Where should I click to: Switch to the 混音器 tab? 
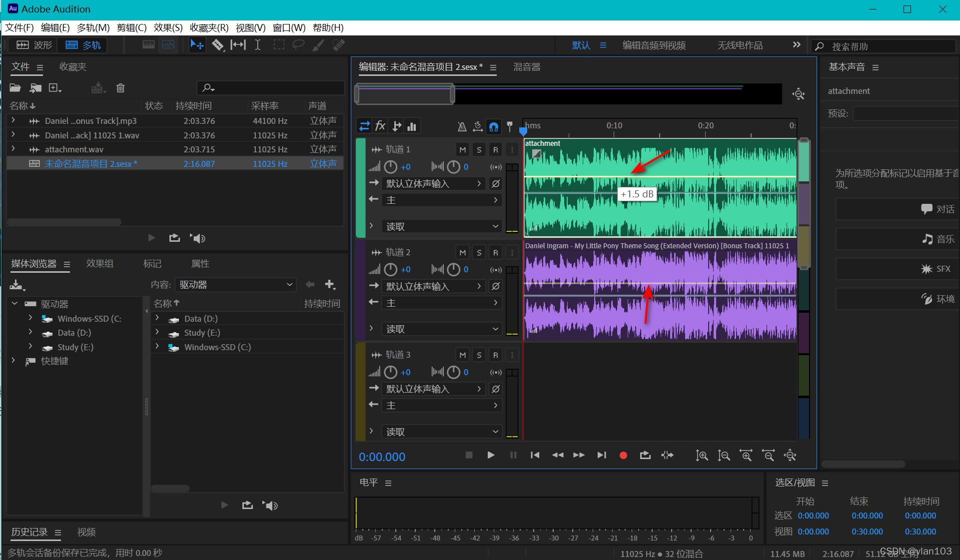tap(527, 67)
